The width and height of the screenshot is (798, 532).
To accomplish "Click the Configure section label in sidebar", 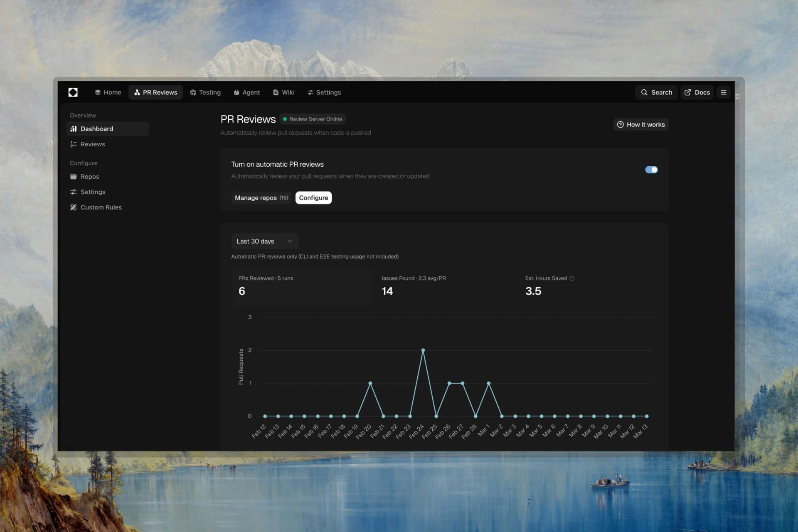I will (x=84, y=163).
